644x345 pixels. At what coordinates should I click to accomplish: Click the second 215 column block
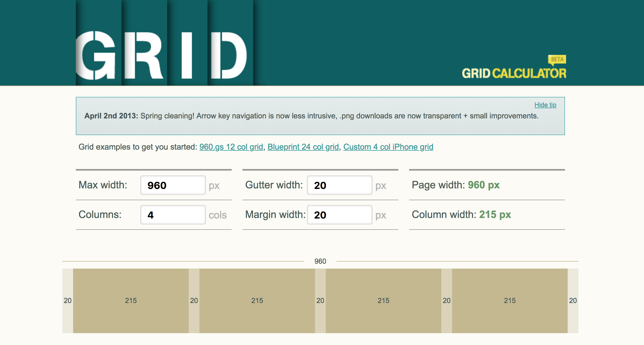(x=257, y=301)
